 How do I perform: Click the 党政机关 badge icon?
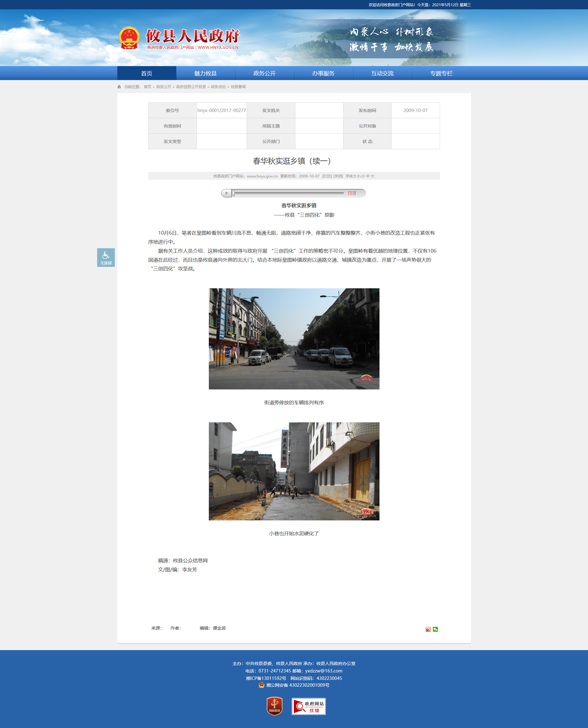click(x=274, y=706)
